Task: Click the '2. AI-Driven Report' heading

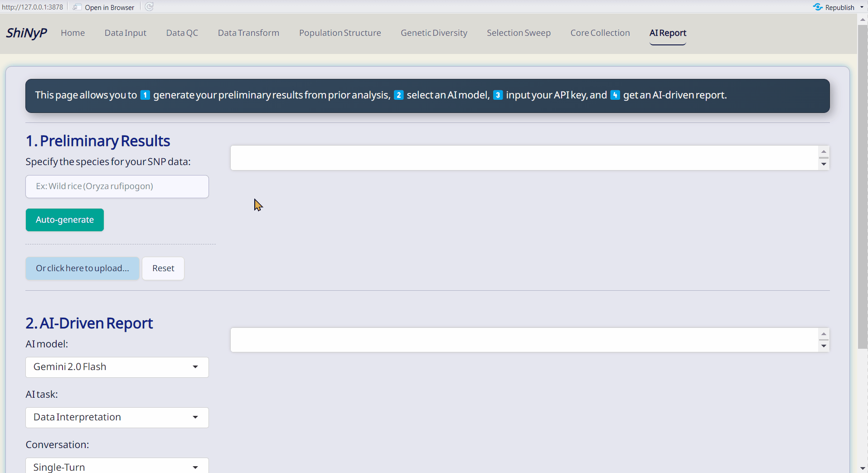Action: pyautogui.click(x=89, y=323)
